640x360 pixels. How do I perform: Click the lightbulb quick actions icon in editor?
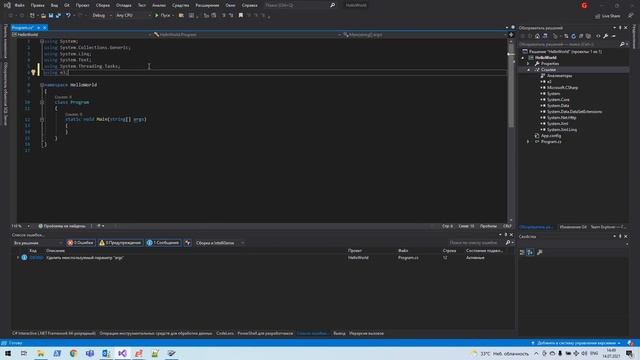pos(33,72)
